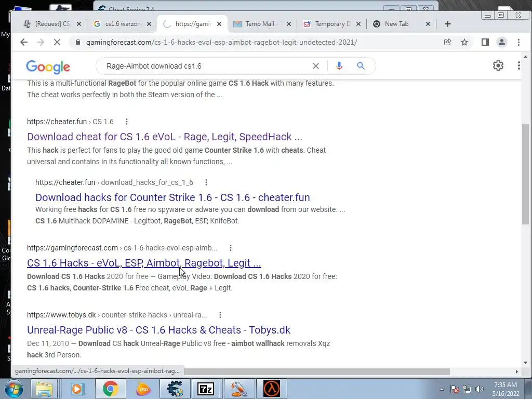Screen dimensions: 532x399
Task: Open the orange OSD taskbar icon
Action: coord(143,389)
